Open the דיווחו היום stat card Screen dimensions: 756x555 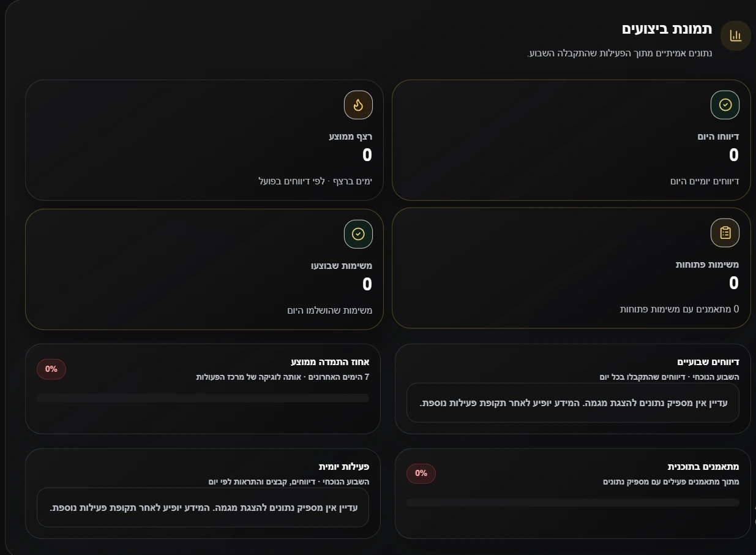[571, 140]
